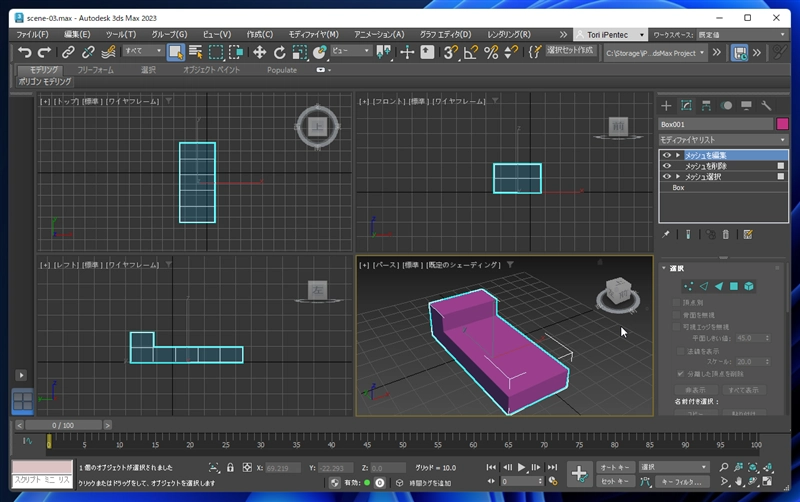This screenshot has height=502, width=800.
Task: Activate the Select and Rotate tool
Action: pyautogui.click(x=279, y=52)
